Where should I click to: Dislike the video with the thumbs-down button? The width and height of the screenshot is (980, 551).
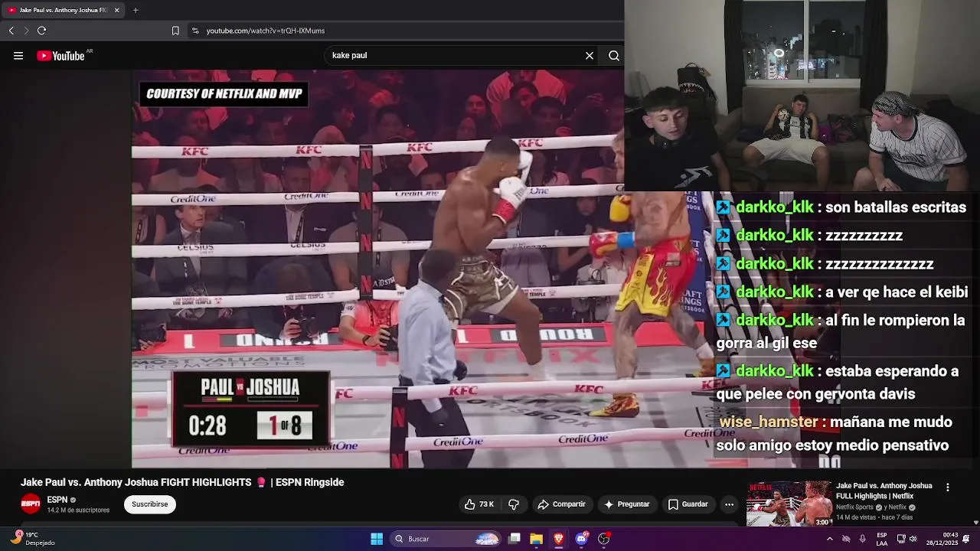pos(514,504)
